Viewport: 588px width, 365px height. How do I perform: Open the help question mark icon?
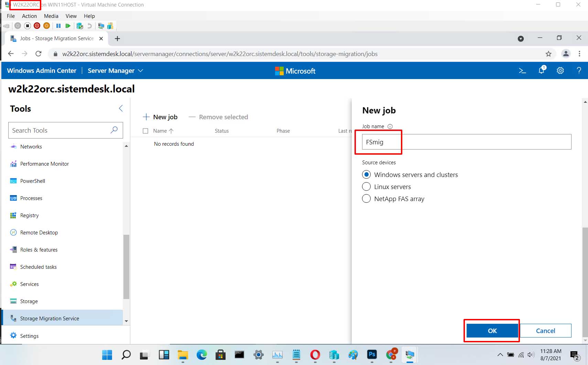pos(579,71)
